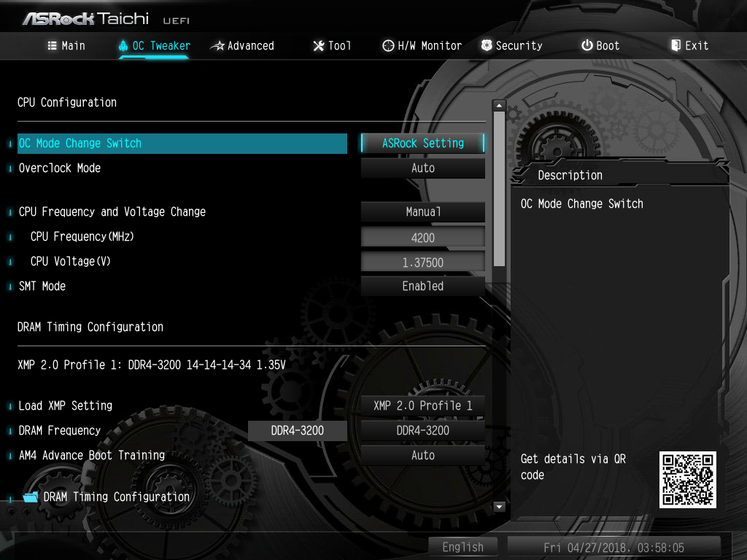Select the CPU Frequency(MHz) label

click(82, 237)
